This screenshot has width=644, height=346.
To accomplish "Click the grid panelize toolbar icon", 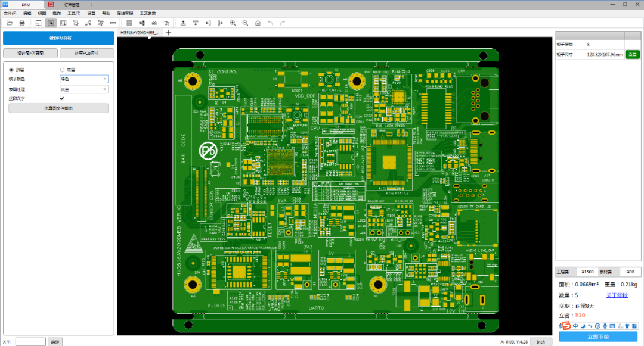I will click(x=129, y=23).
